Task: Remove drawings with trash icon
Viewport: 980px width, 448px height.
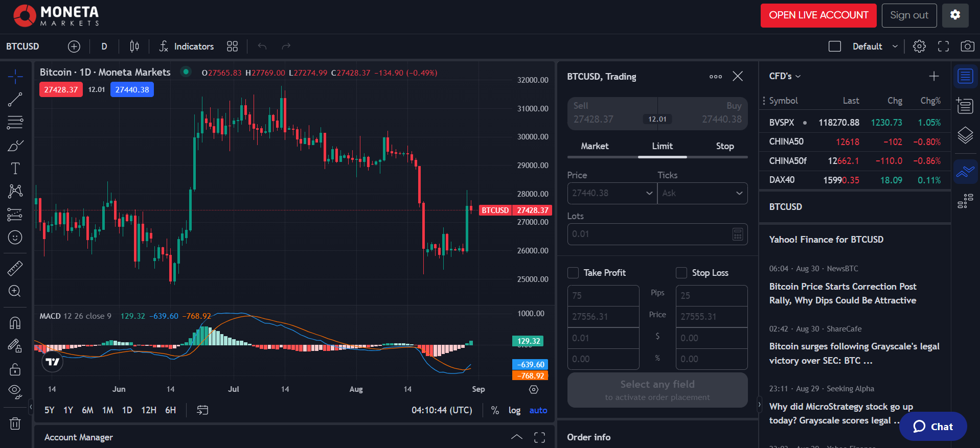Action: [15, 423]
